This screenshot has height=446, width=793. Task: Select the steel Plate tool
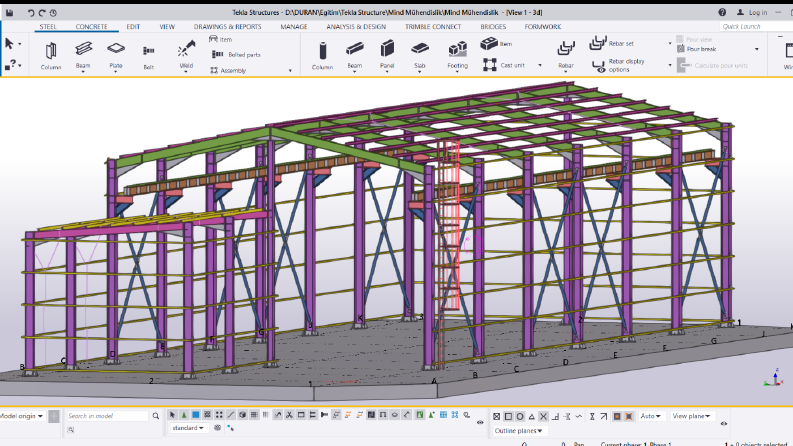click(116, 54)
